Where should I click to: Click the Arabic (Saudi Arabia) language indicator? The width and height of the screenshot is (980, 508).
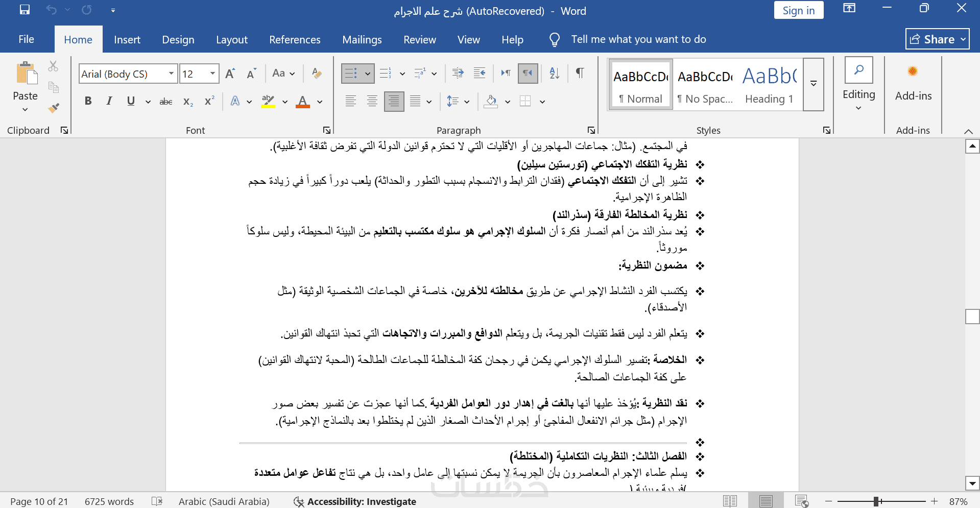(224, 501)
